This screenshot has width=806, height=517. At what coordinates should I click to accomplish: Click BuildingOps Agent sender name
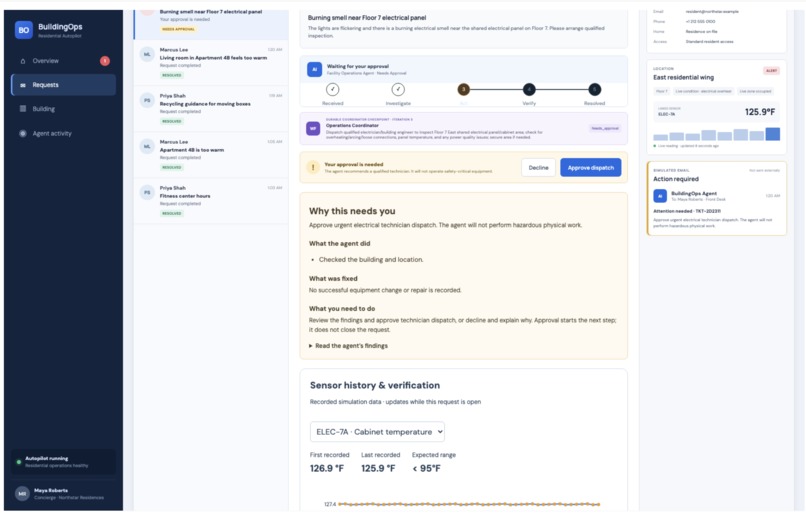coord(693,194)
